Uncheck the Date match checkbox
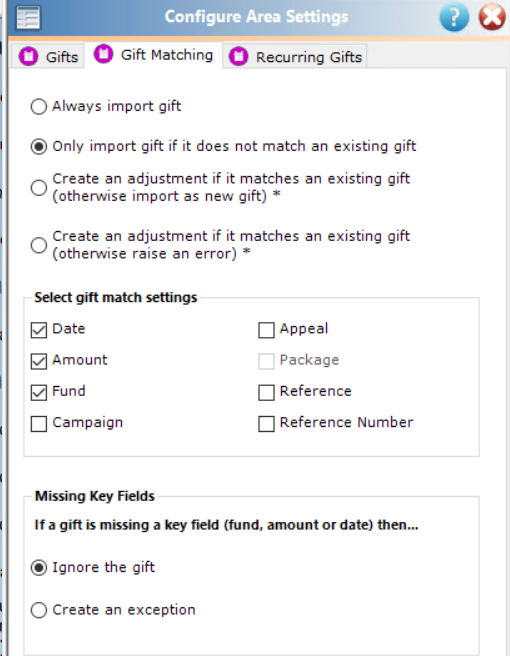Screen dimensions: 510x656 pyautogui.click(x=39, y=330)
